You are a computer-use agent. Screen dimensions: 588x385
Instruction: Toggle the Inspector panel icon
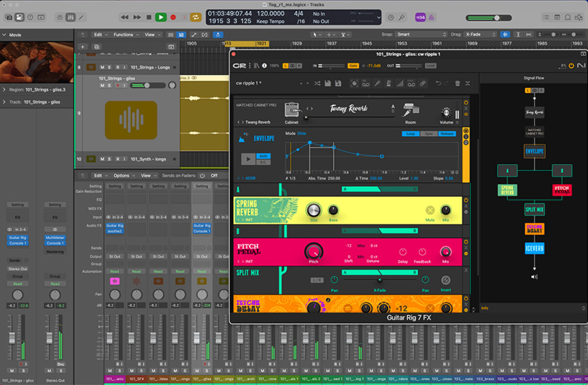20,17
